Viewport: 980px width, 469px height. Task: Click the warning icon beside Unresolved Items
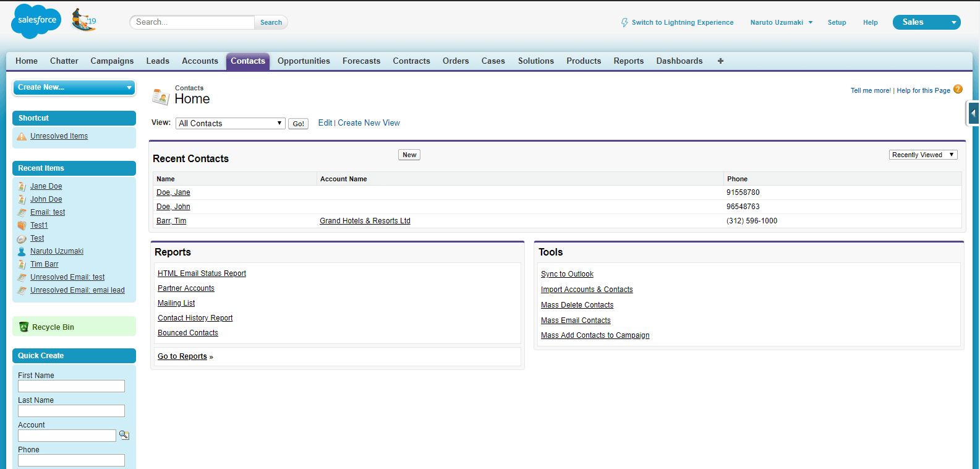click(x=22, y=136)
